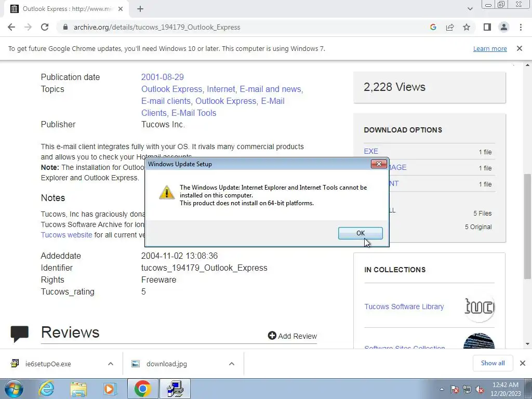This screenshot has width=532, height=399.
Task: Click the padlock site info icon
Action: pyautogui.click(x=65, y=27)
